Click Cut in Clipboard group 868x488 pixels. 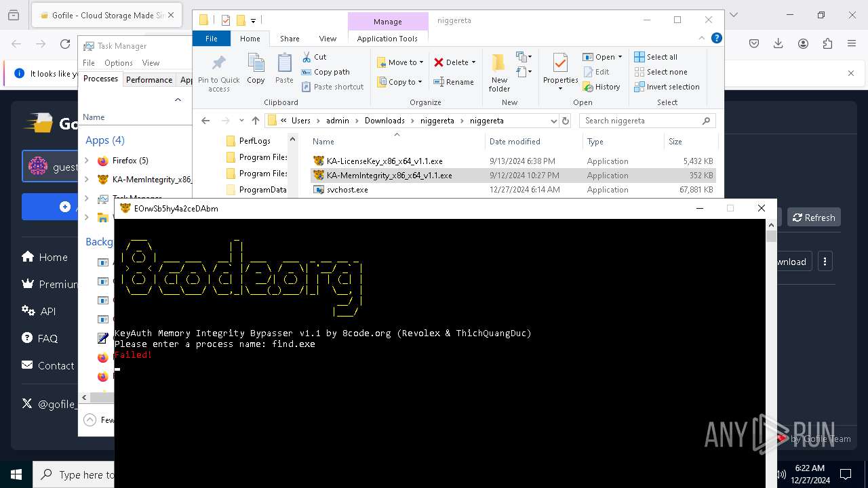pos(314,57)
